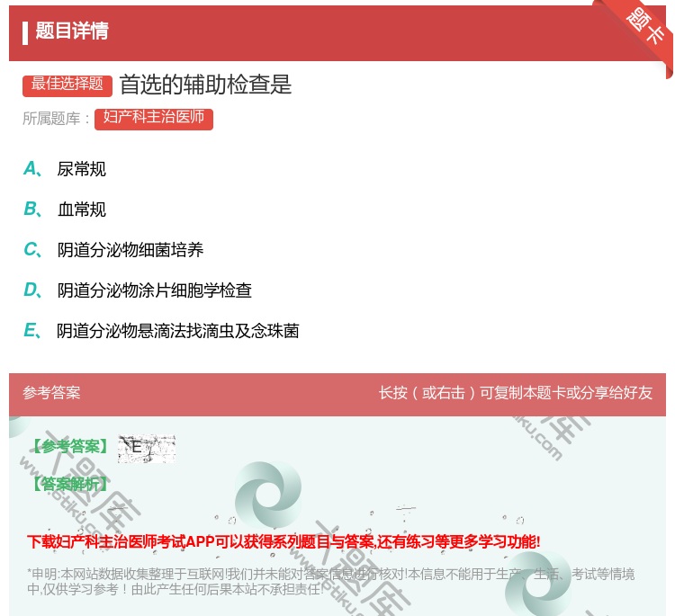
Task: Click the green 【答案解析】 label
Action: (71, 484)
